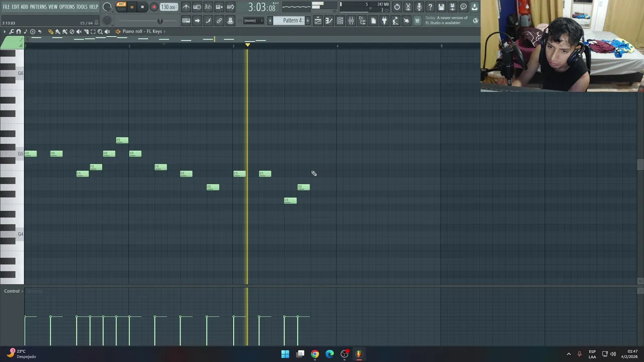Switch playback mode with PAT/SONG toggle
The width and height of the screenshot is (644, 362).
click(121, 7)
